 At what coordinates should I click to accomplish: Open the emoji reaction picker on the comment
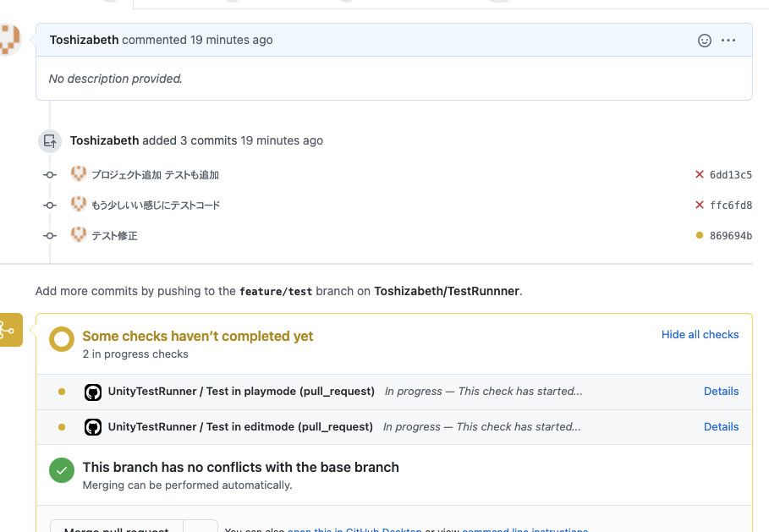[704, 41]
